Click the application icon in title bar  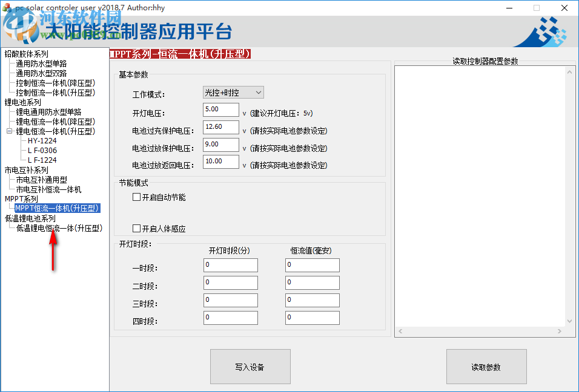[x=7, y=8]
